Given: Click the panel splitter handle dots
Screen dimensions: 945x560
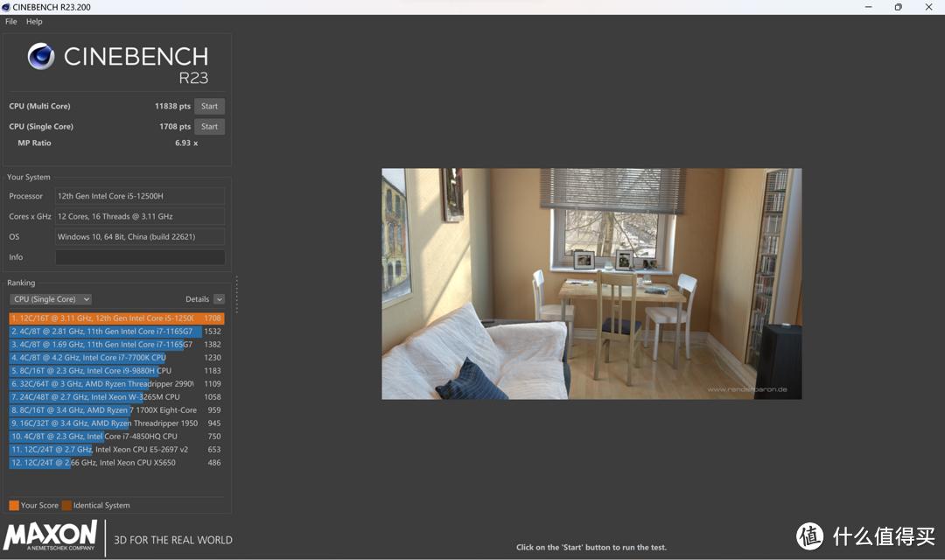Looking at the screenshot, I should click(x=236, y=295).
